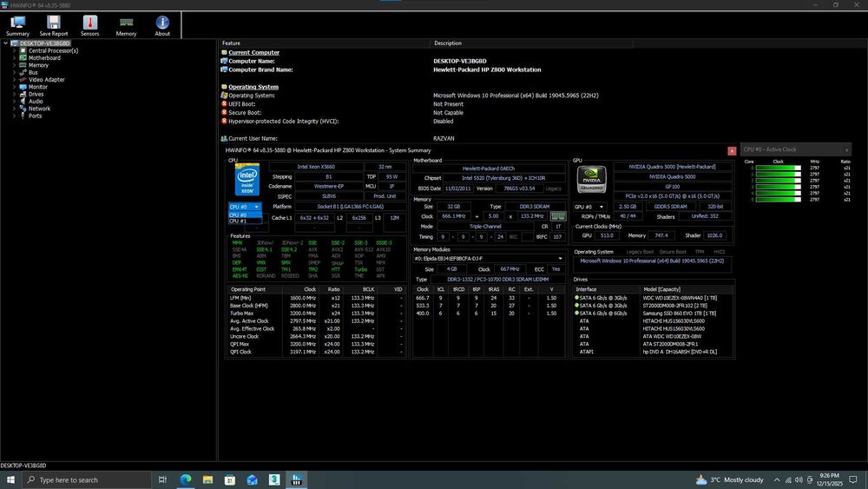Select the Drives tree item
This screenshot has width=868, height=489.
coord(36,94)
